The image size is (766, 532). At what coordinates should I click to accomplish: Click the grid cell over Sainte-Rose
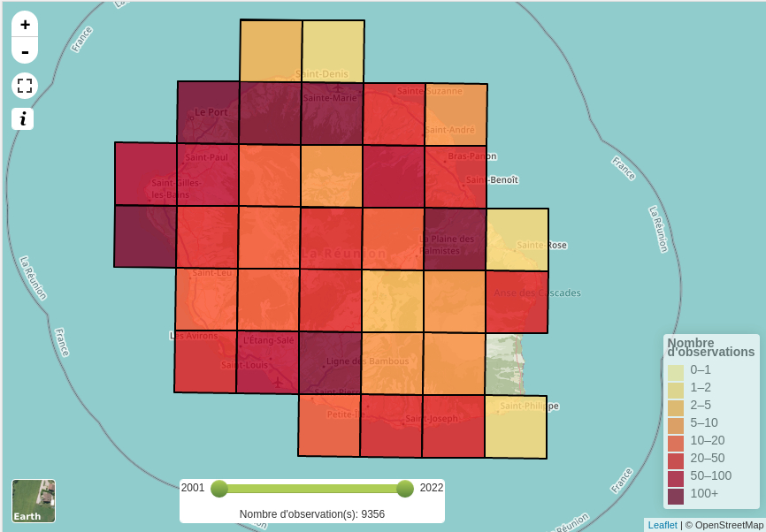[x=517, y=239]
